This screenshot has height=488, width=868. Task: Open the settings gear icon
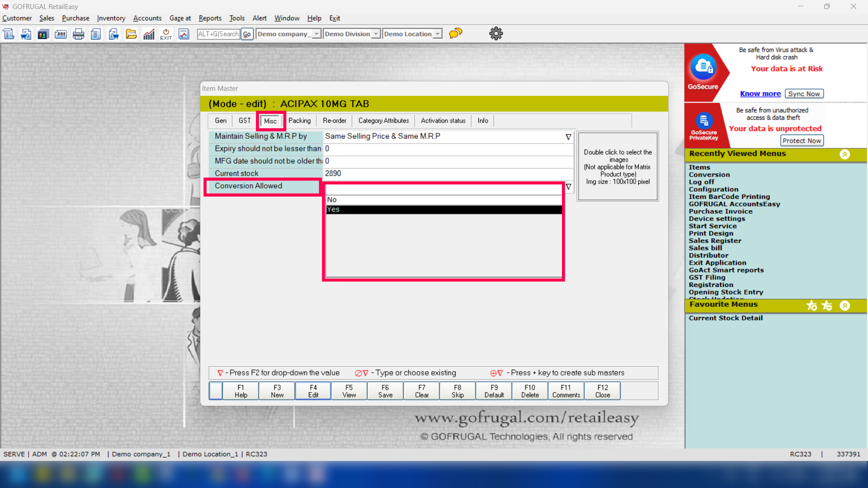[496, 33]
